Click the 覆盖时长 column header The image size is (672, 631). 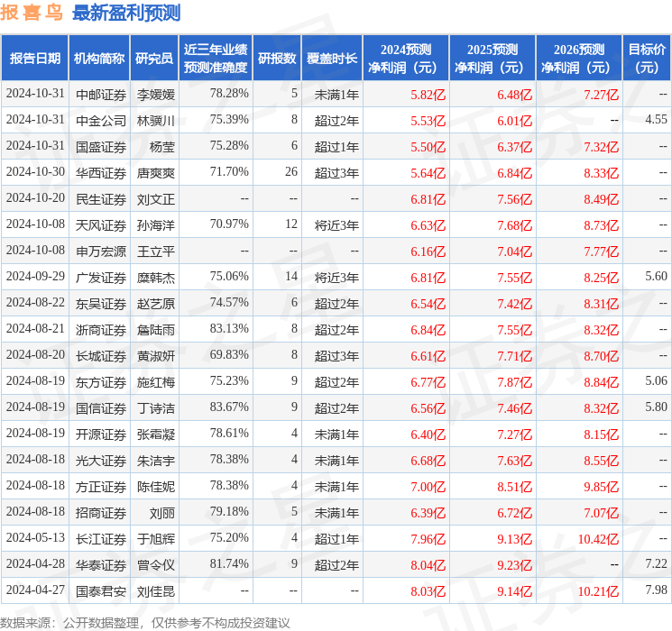coord(332,59)
